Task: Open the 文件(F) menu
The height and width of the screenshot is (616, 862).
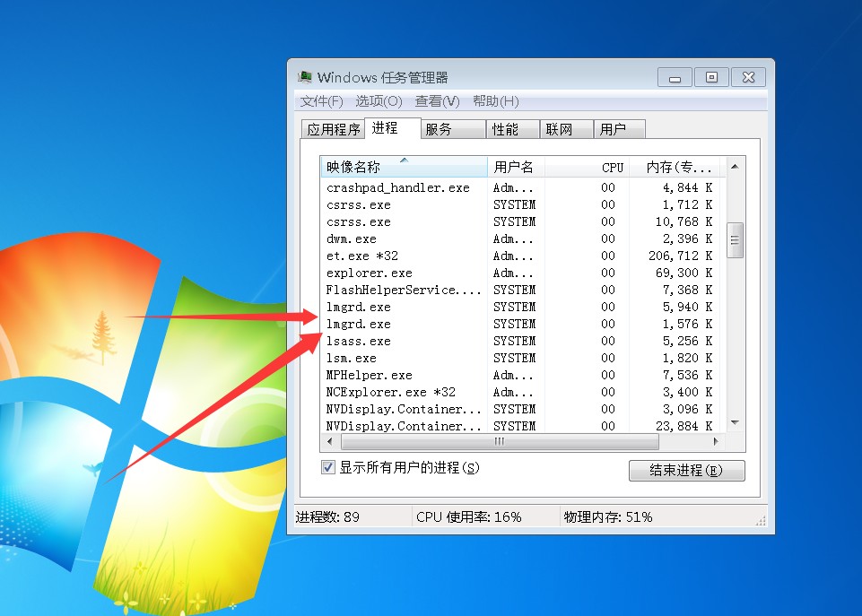Action: point(321,101)
